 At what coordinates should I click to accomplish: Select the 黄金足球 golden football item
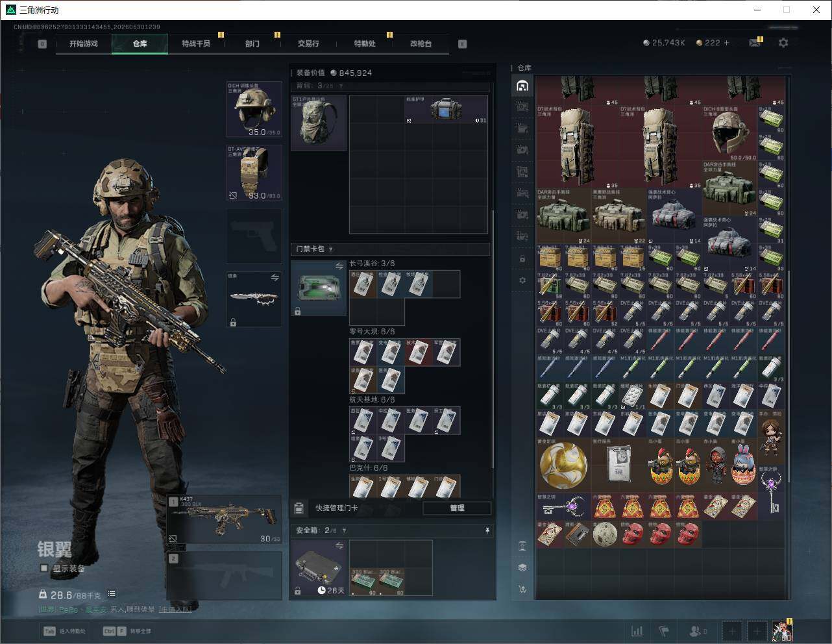(x=563, y=464)
